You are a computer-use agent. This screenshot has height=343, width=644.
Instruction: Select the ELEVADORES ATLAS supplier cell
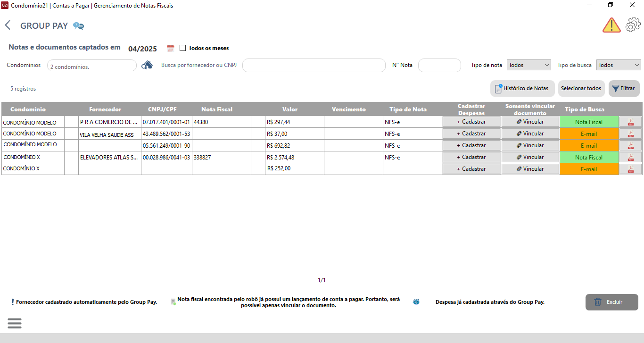(x=110, y=157)
